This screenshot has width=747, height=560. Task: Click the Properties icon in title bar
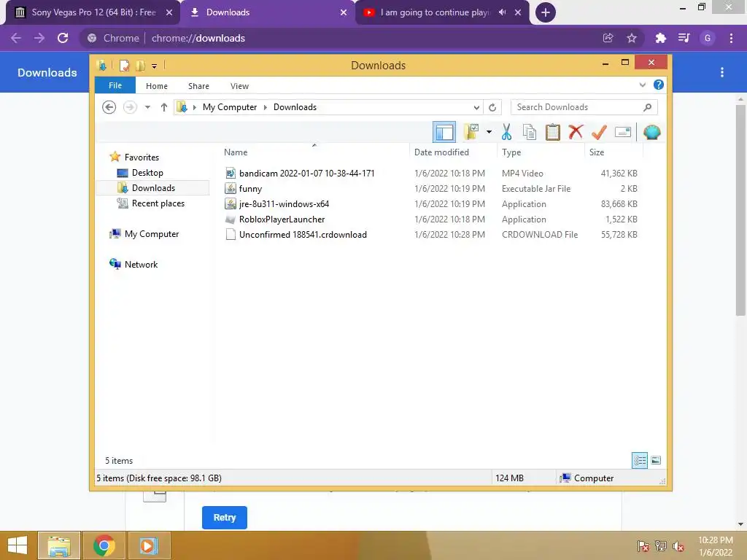pyautogui.click(x=124, y=65)
